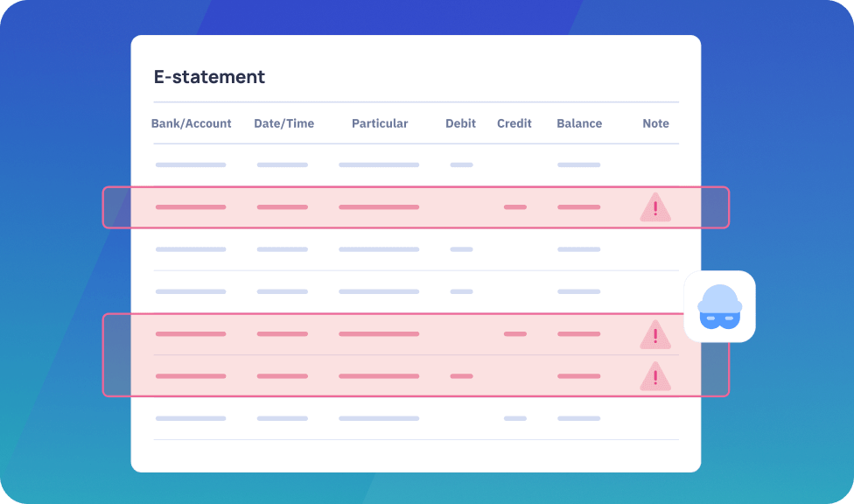
Task: Click the Date/Time entry in the last row
Action: pyautogui.click(x=283, y=418)
